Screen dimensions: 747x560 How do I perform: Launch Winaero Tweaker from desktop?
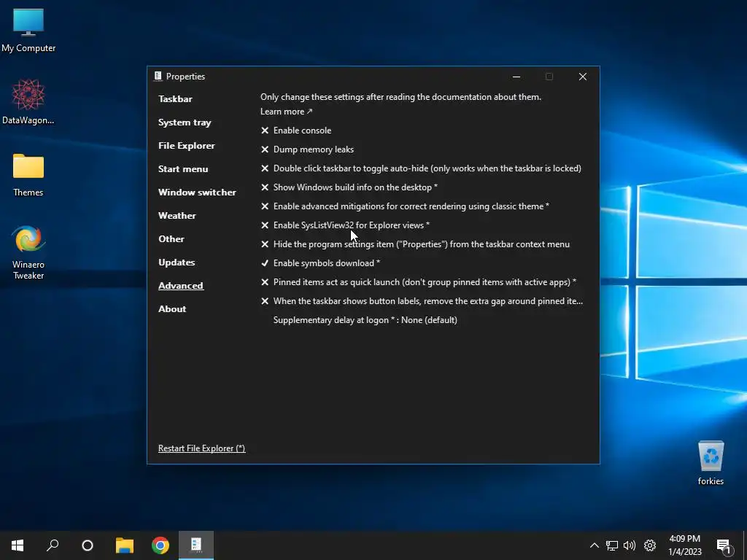tap(28, 252)
